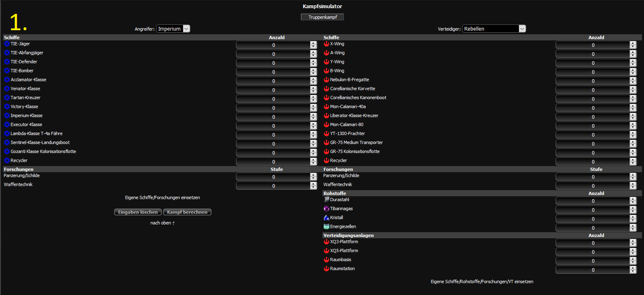
Task: Click the Eingaben löschen button
Action: coord(138,212)
